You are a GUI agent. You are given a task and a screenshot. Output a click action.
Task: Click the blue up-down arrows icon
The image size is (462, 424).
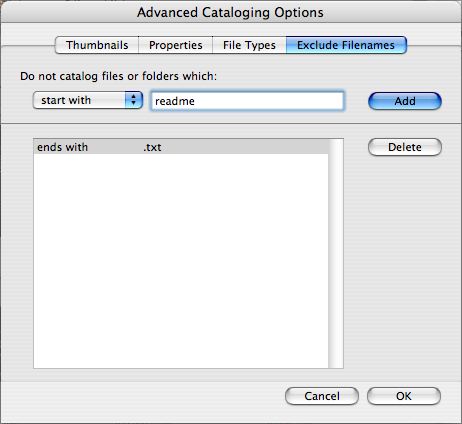[x=134, y=100]
